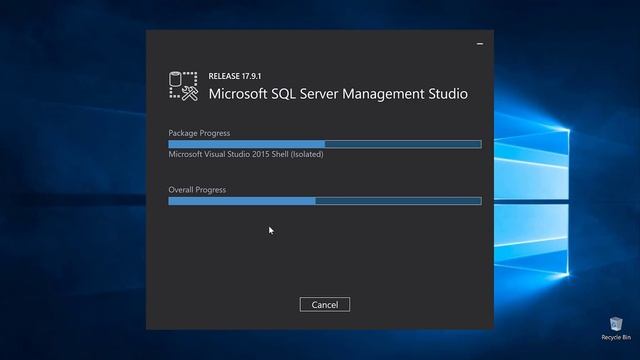Click the Microsoft SQL Server Management Studio title
The image size is (640, 360).
pyautogui.click(x=338, y=94)
